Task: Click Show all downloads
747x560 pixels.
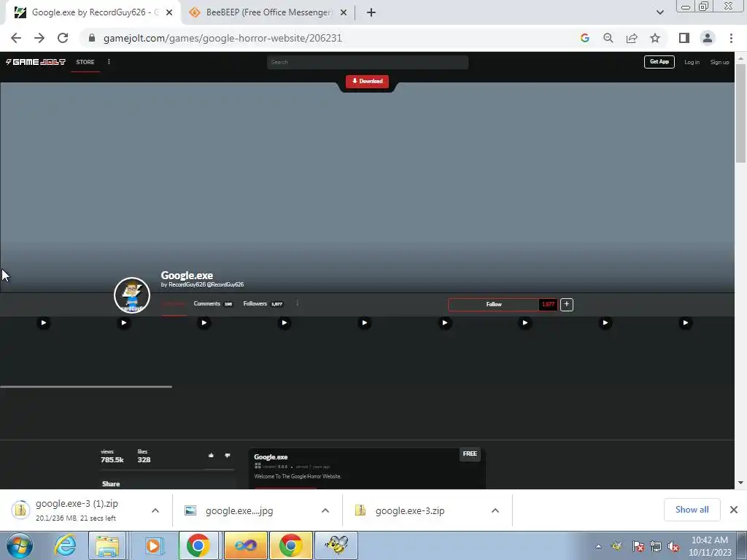Action: [692, 510]
